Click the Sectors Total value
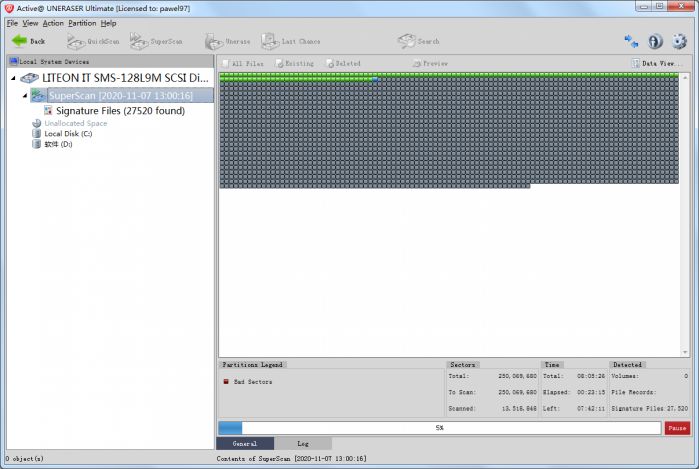The image size is (699, 469). (518, 376)
